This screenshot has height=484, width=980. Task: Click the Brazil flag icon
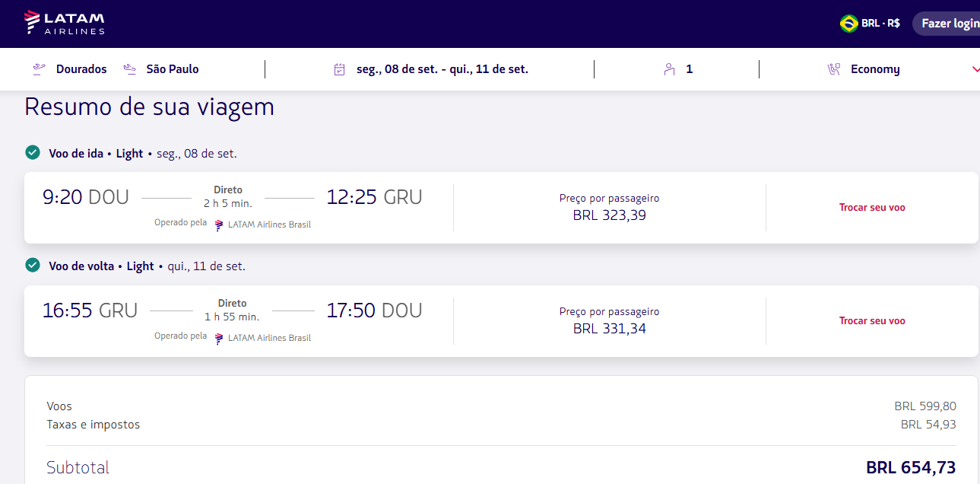tap(848, 24)
